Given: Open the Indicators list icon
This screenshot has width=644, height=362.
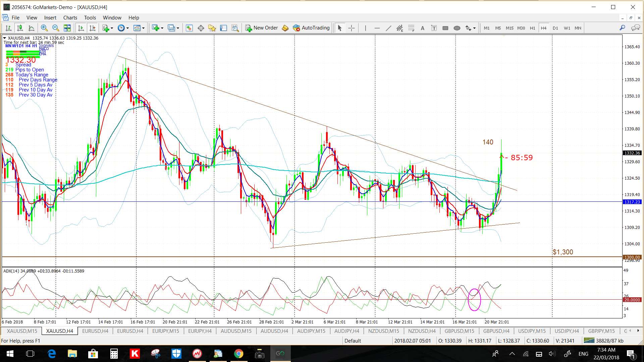Looking at the screenshot, I should pos(106,28).
